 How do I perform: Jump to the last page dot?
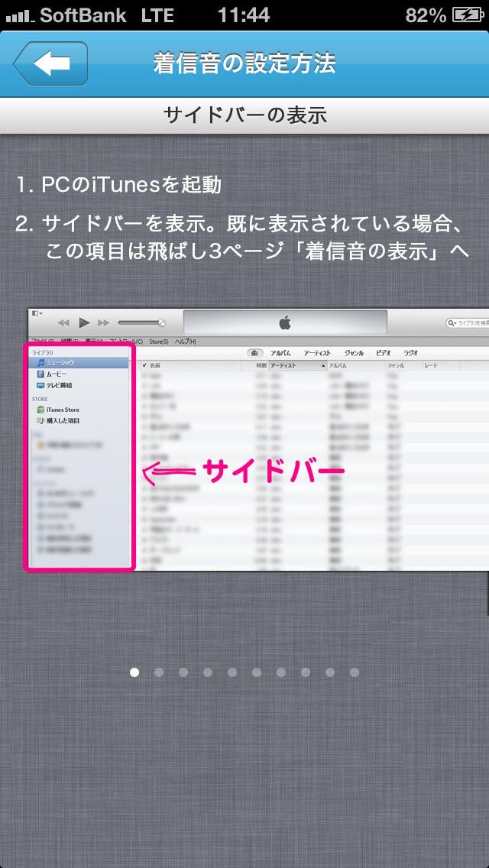click(x=355, y=672)
